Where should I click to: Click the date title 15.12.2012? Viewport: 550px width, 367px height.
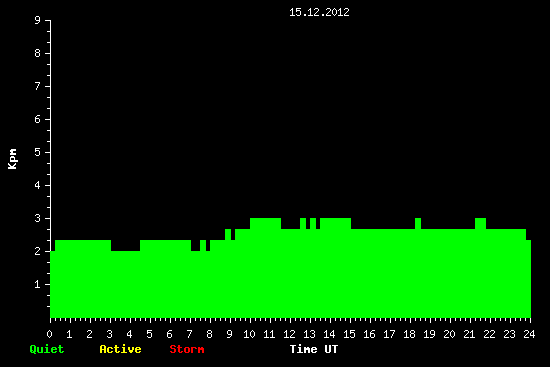tap(319, 12)
